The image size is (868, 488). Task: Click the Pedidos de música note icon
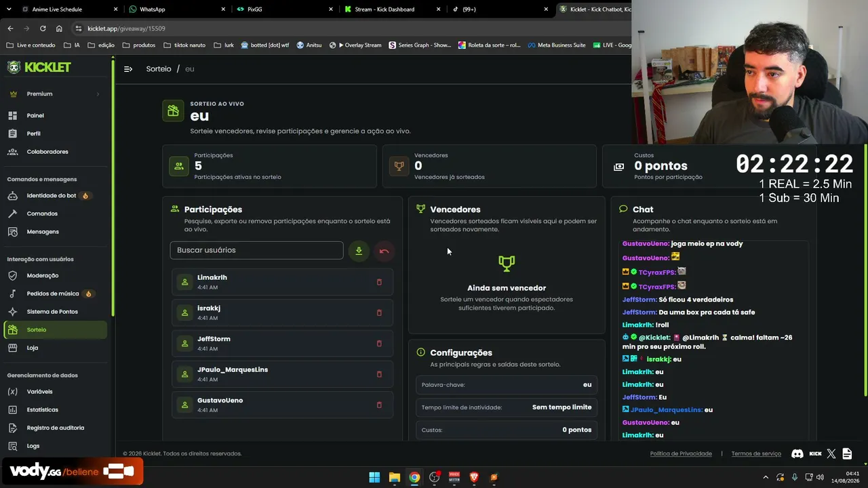(12, 294)
